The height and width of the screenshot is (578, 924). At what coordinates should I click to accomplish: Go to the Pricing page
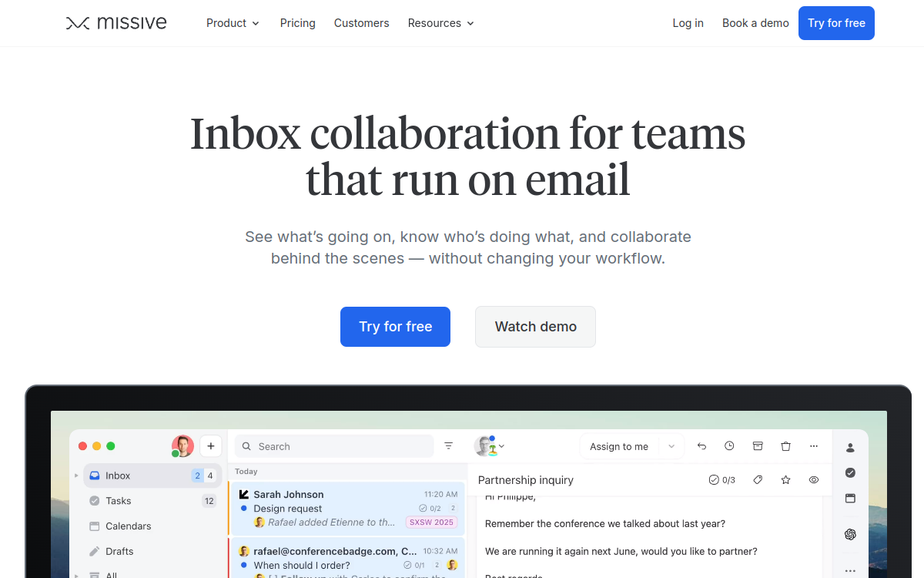(x=297, y=23)
